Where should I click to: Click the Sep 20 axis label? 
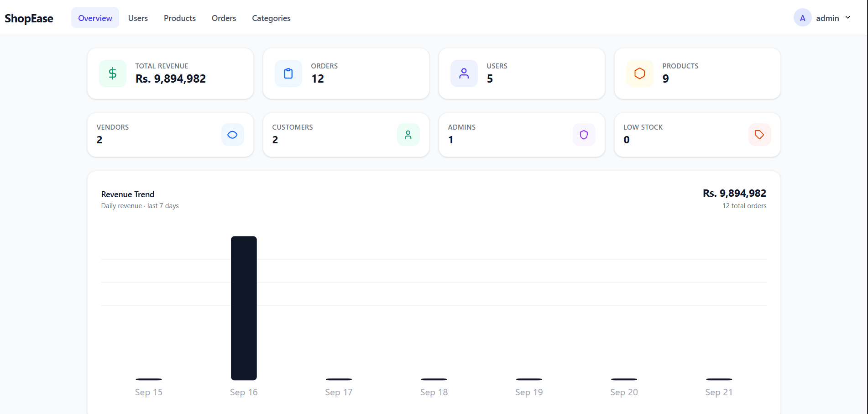tap(624, 392)
